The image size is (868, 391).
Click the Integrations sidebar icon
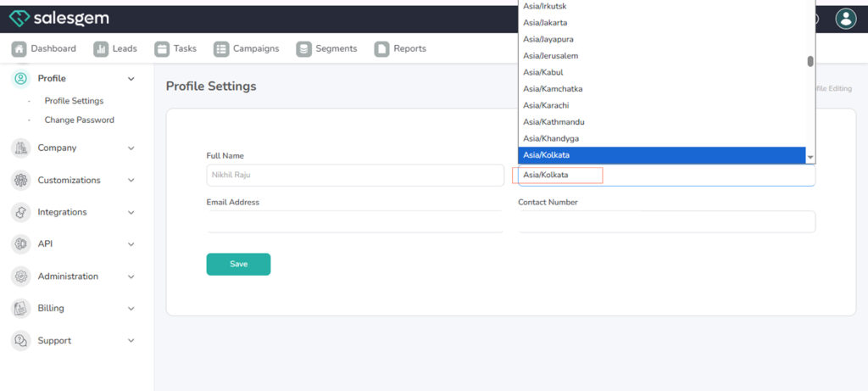point(21,212)
